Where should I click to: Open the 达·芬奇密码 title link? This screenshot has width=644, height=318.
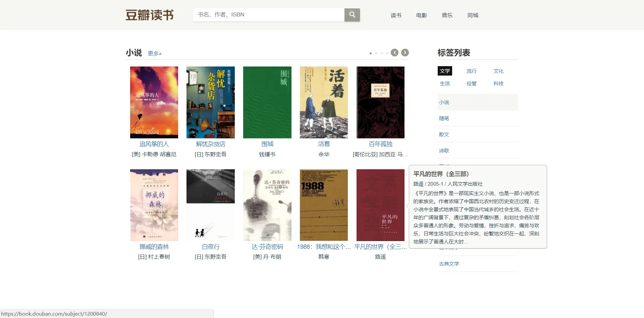point(267,247)
